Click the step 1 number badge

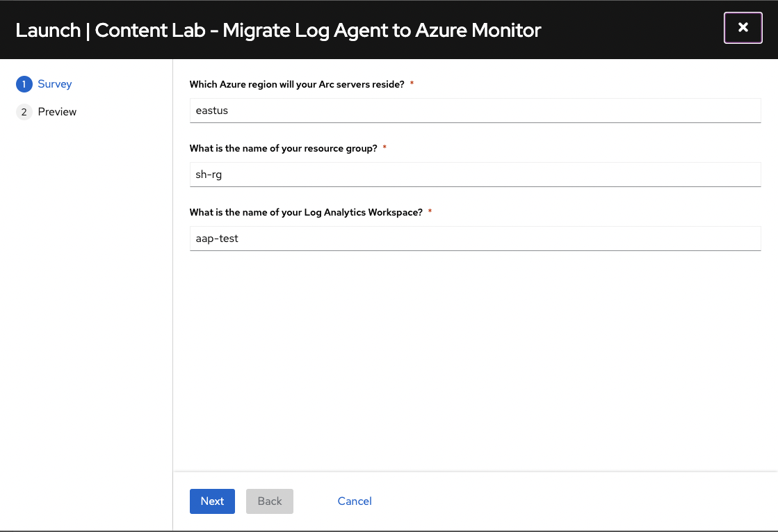pyautogui.click(x=24, y=84)
